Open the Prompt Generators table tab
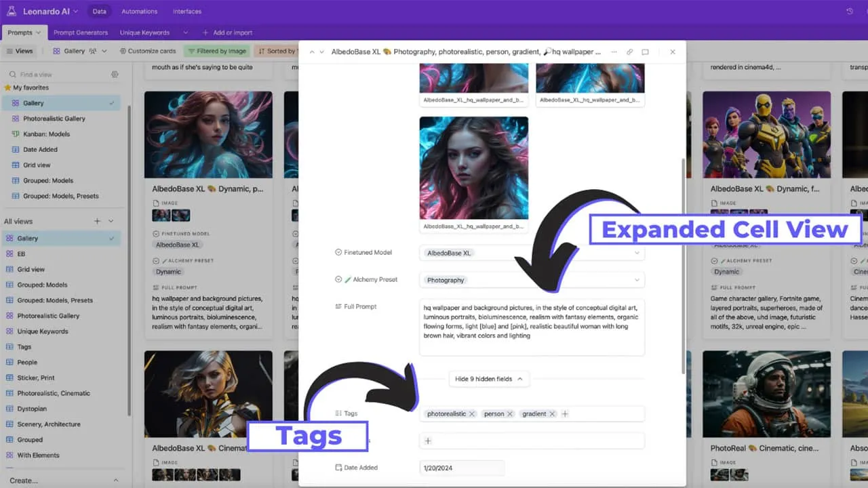 coord(81,33)
